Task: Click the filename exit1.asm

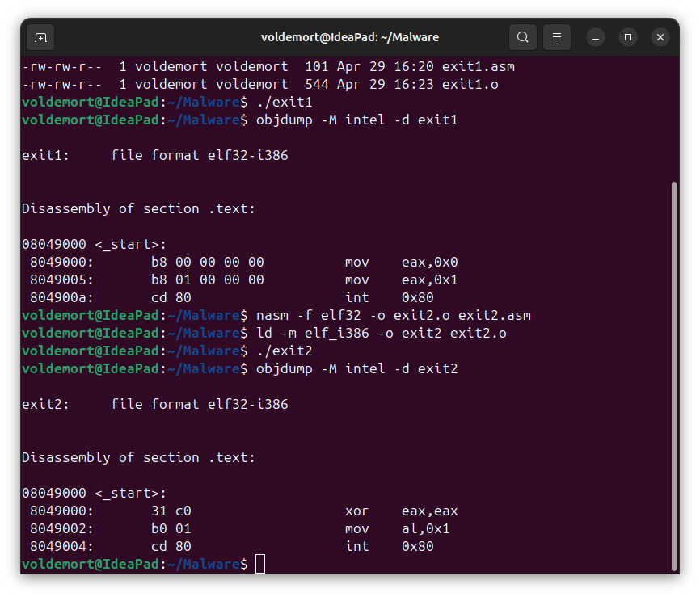Action: [x=479, y=66]
